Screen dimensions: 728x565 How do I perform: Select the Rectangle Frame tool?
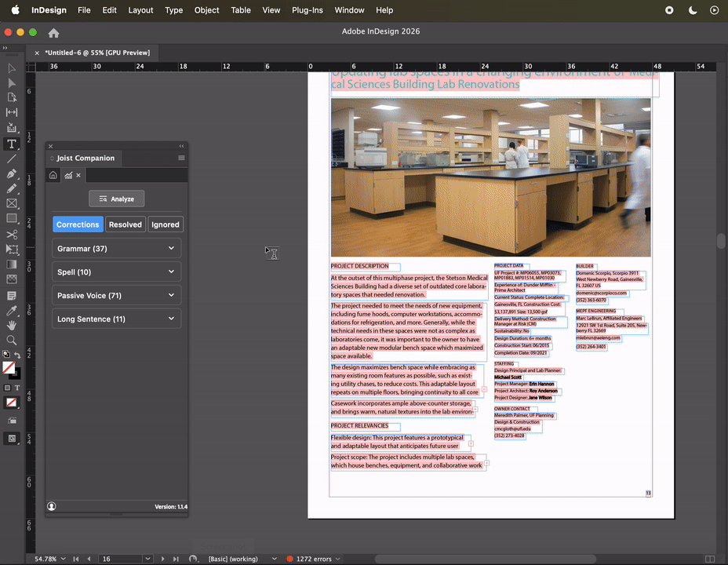click(x=12, y=203)
